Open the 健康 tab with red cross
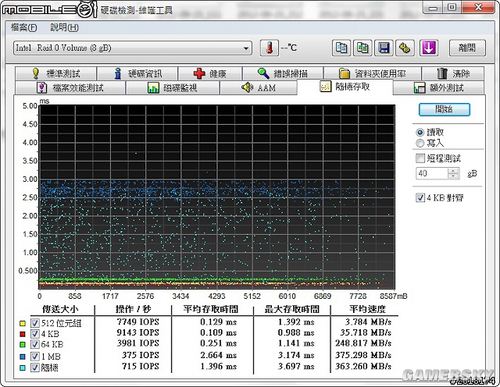 point(210,73)
